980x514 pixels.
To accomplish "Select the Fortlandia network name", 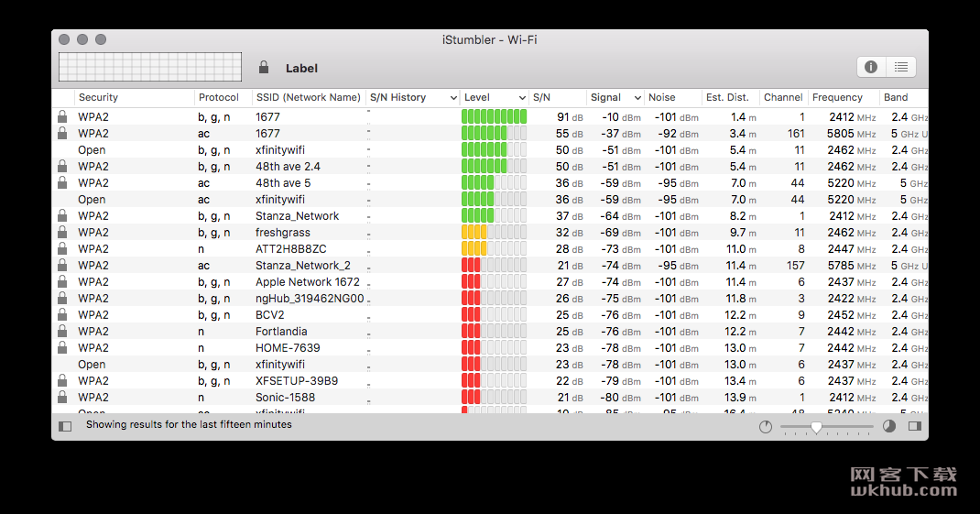I will [281, 332].
